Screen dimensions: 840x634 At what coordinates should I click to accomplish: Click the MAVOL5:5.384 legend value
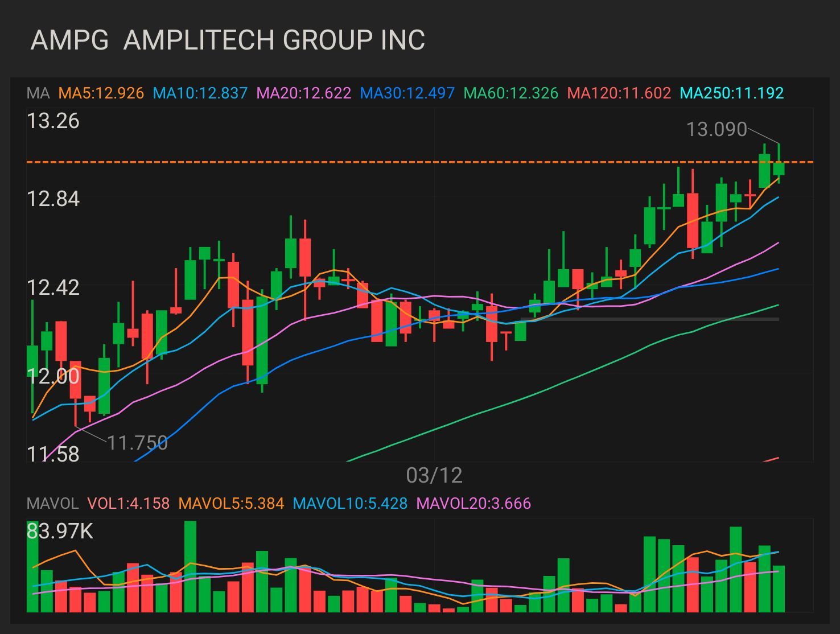[x=231, y=503]
